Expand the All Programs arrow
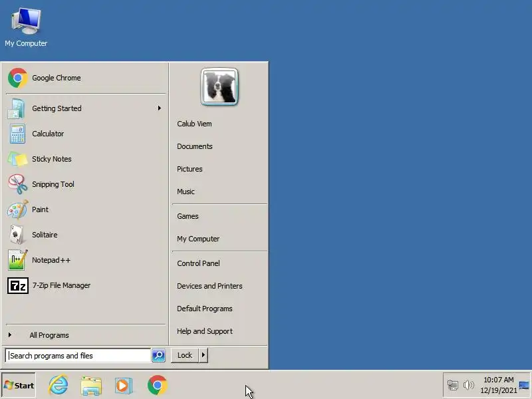532x399 pixels. 10,335
